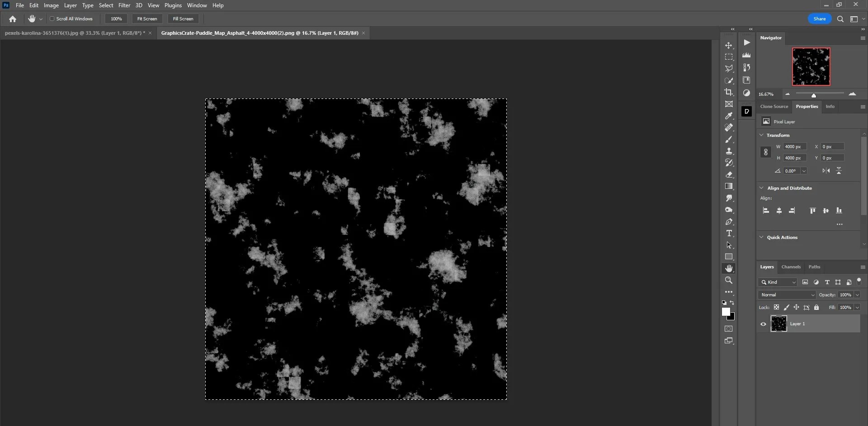Select the Horizontal Type tool

pos(729,233)
